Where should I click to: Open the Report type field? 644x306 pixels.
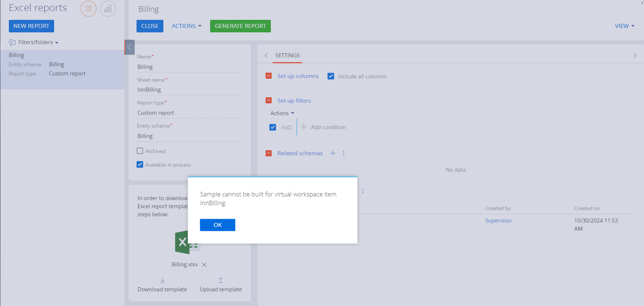click(x=190, y=113)
